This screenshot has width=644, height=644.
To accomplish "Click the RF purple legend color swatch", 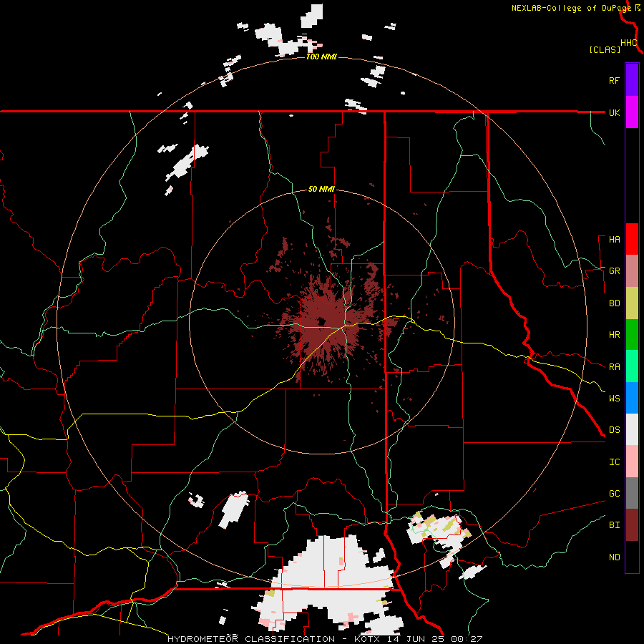I will 632,80.
